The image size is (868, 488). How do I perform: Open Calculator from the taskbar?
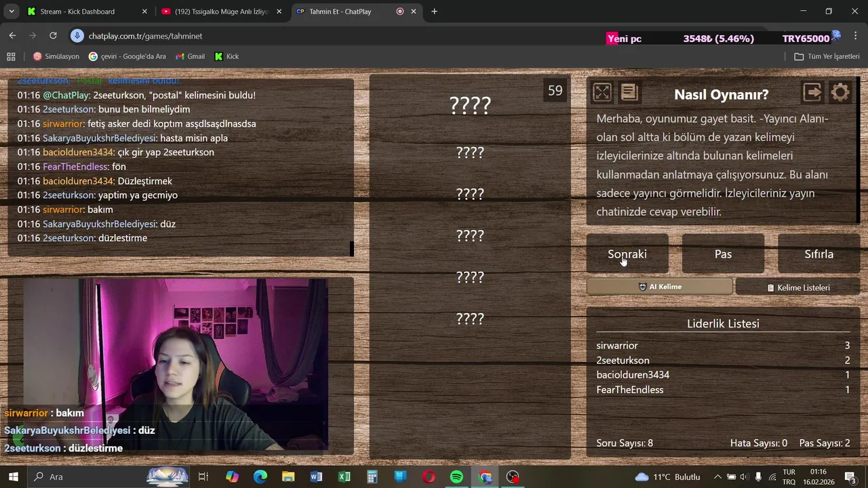[x=372, y=476]
